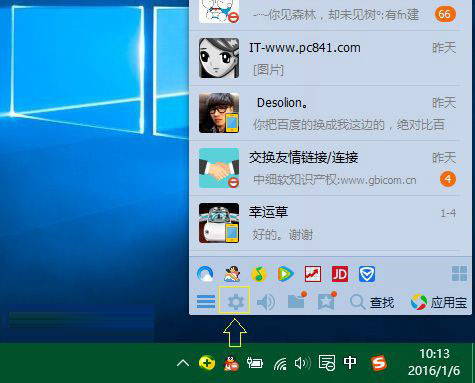Open the JD shopping icon
475x383 pixels.
[340, 274]
